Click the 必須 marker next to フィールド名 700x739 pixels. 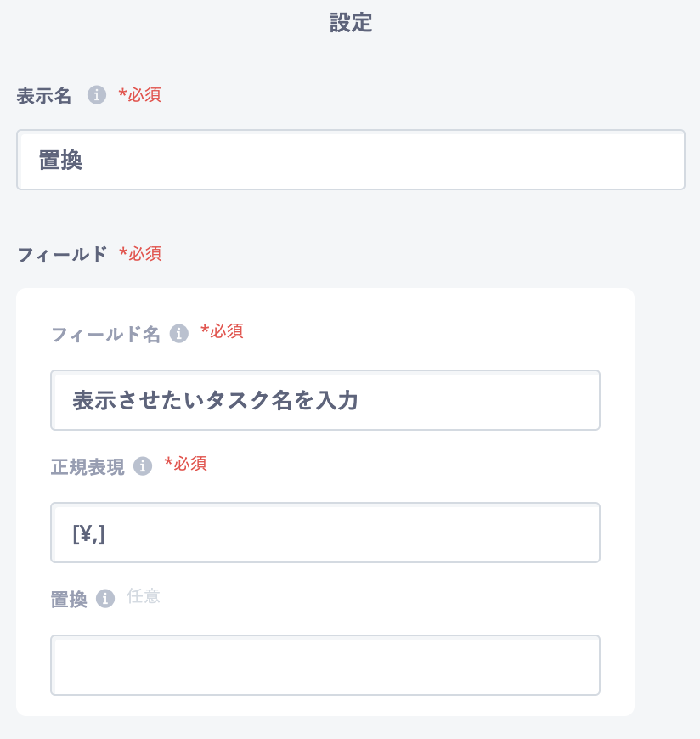[x=222, y=331]
